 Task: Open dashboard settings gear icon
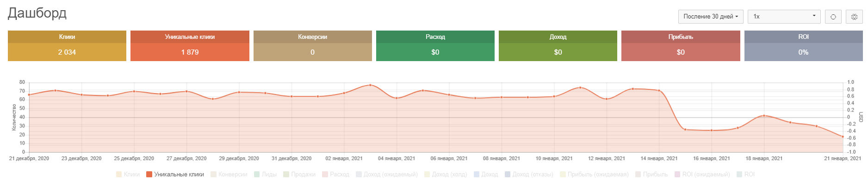[x=854, y=17]
